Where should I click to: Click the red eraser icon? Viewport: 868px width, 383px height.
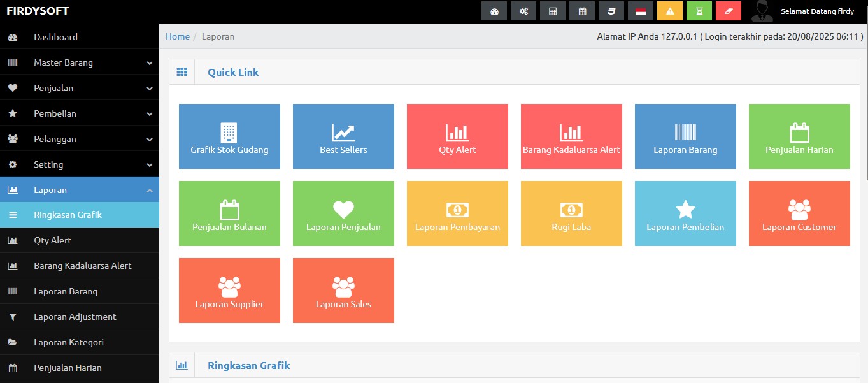(x=729, y=11)
